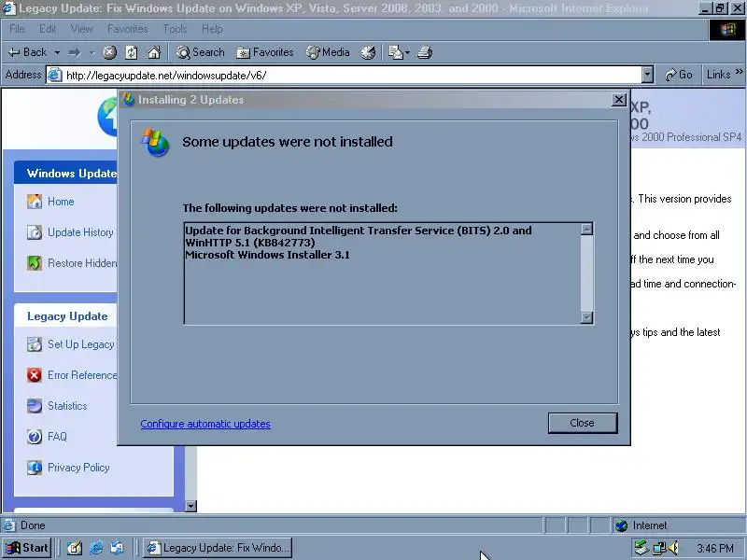Click the taskbar clock showing 3:46 PM
The image size is (747, 560).
(x=714, y=549)
